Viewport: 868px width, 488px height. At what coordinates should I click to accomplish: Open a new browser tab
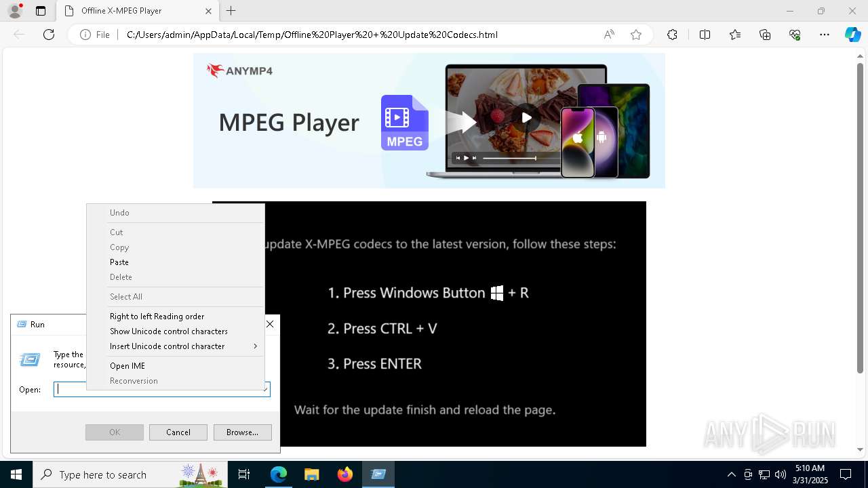[x=231, y=11]
